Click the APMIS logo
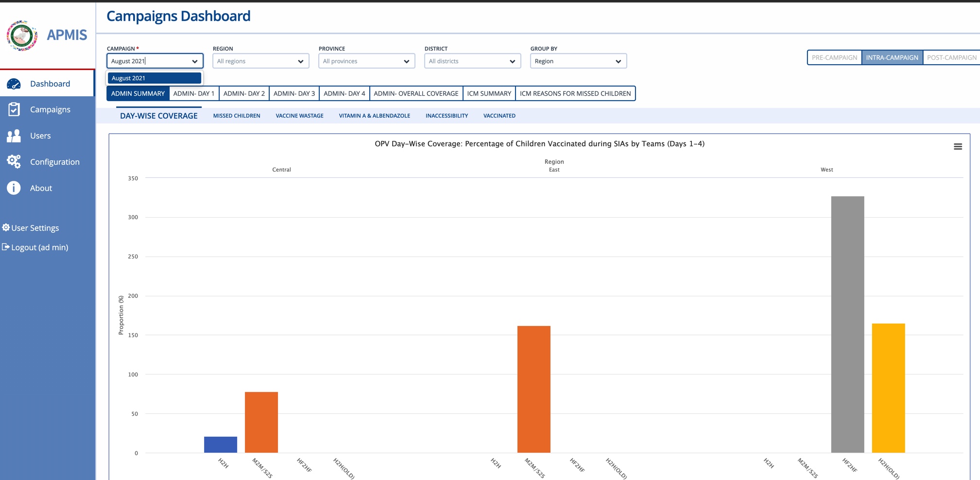980x480 pixels. coord(22,35)
